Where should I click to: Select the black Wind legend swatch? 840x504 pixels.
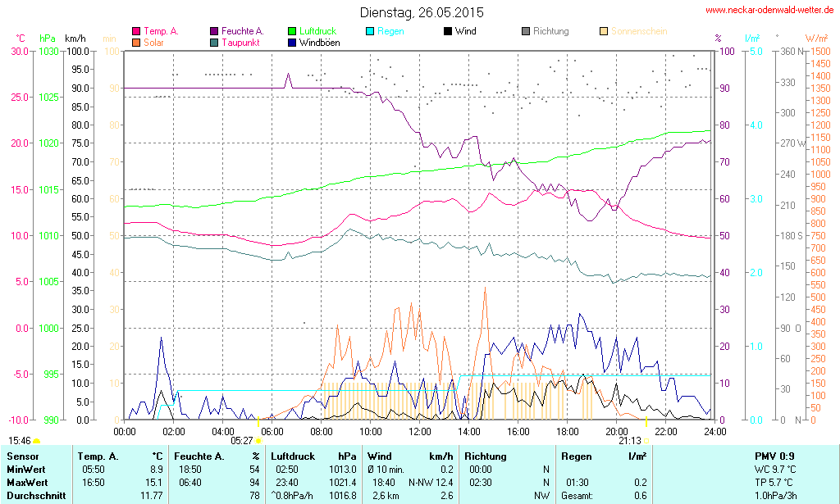click(x=448, y=32)
